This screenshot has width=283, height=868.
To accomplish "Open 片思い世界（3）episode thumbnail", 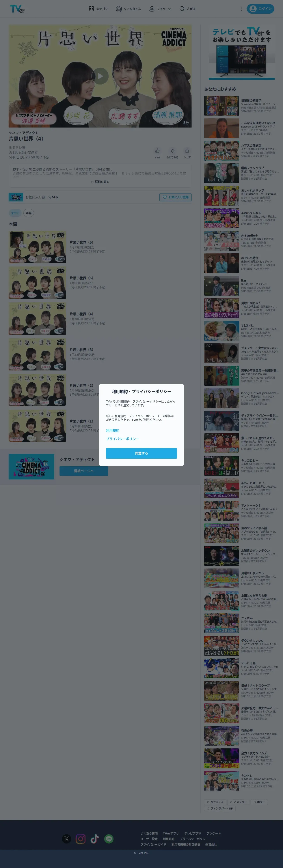I will [37, 354].
